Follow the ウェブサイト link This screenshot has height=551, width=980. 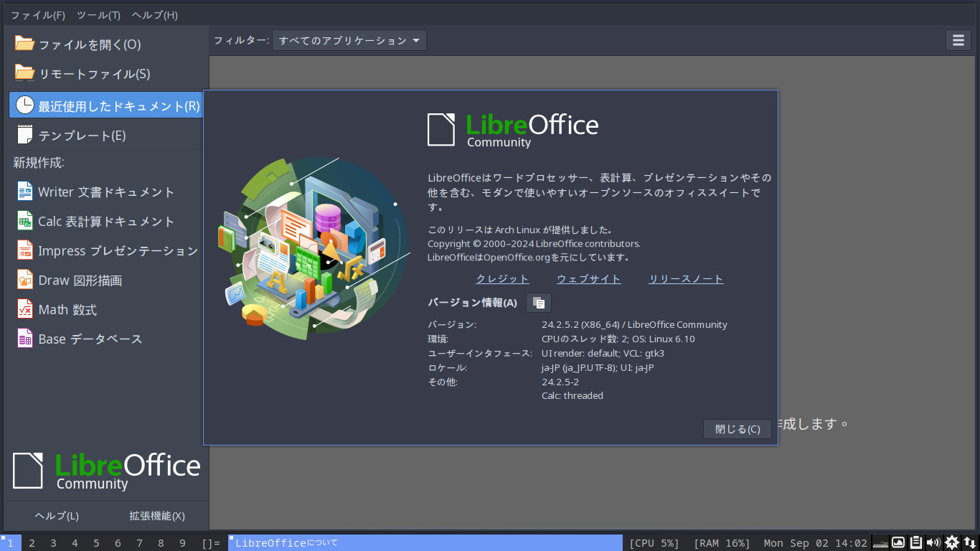589,279
